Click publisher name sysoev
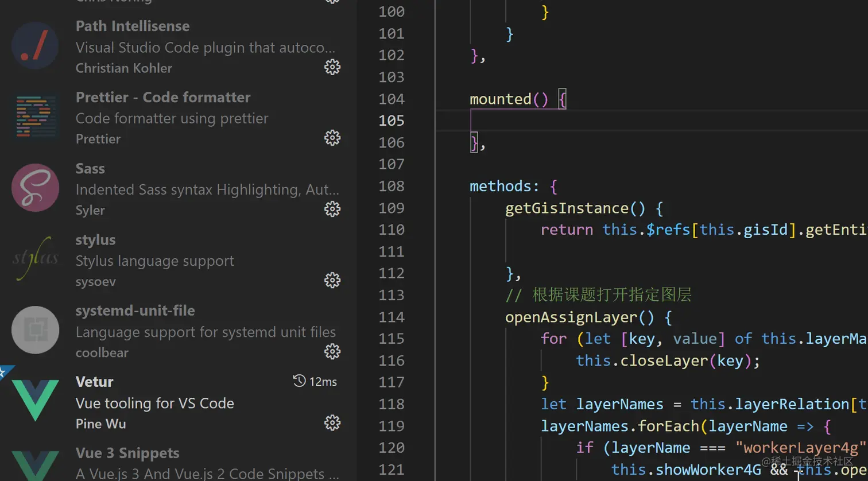The image size is (868, 481). (x=96, y=281)
